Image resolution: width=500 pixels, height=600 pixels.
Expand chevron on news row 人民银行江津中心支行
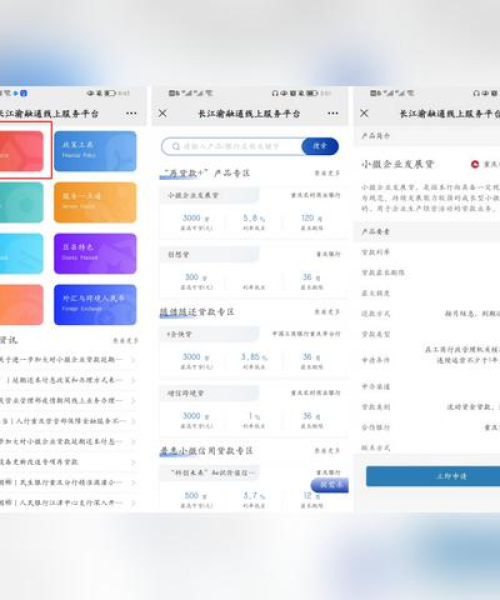click(x=133, y=503)
